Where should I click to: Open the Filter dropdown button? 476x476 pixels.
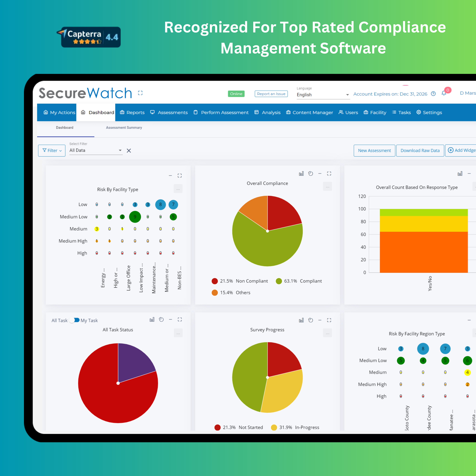click(x=52, y=150)
